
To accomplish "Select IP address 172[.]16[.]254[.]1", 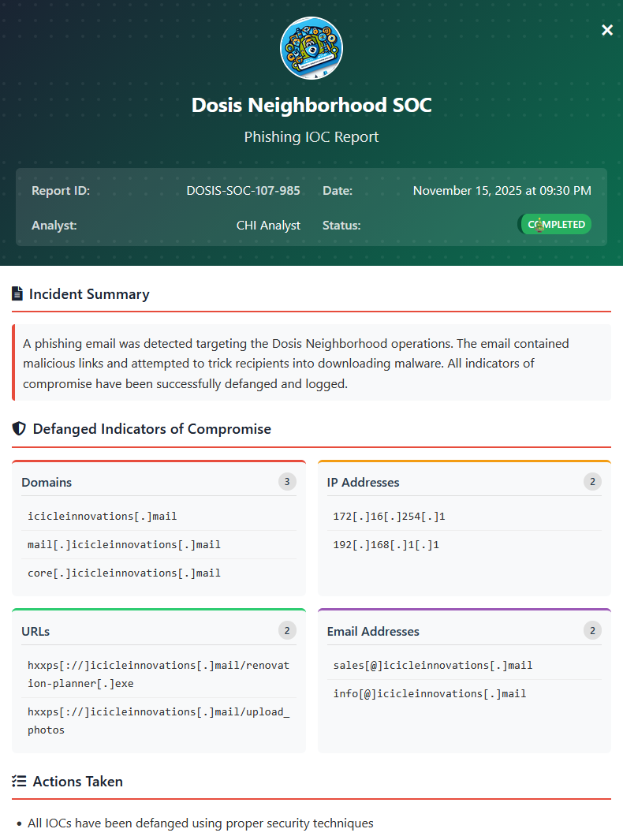I will point(390,517).
